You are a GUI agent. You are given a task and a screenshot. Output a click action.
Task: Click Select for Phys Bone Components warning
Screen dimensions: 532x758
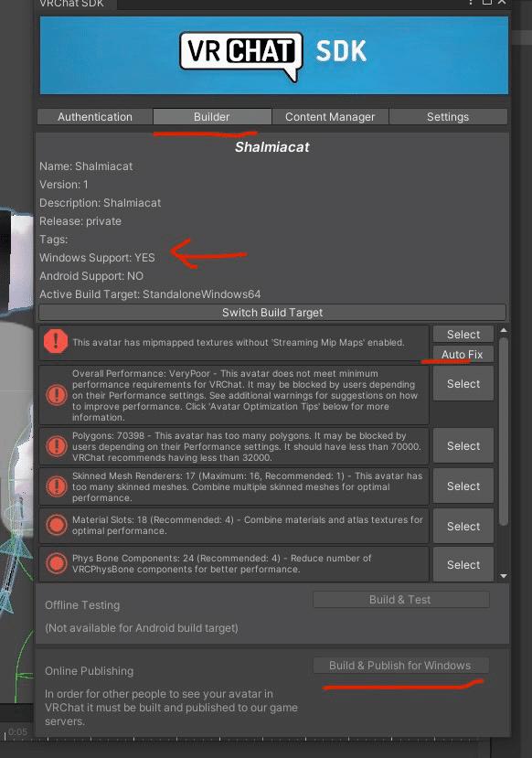click(463, 564)
